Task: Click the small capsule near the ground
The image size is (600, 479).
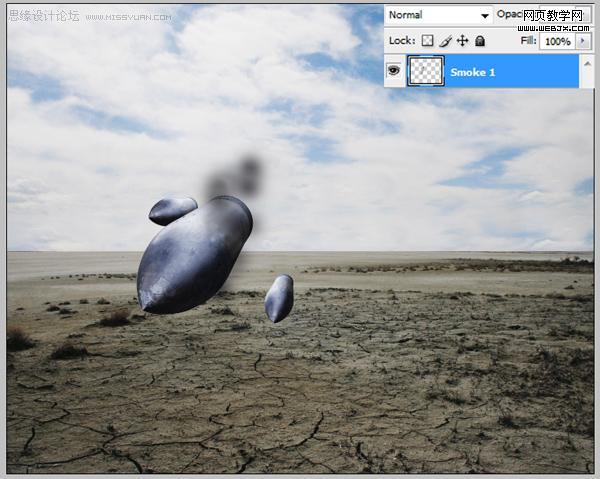Action: tap(279, 298)
